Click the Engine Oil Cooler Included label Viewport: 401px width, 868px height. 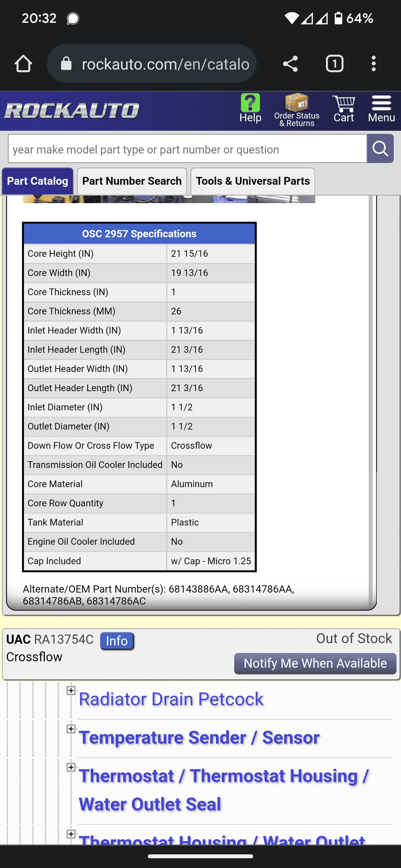pyautogui.click(x=81, y=542)
